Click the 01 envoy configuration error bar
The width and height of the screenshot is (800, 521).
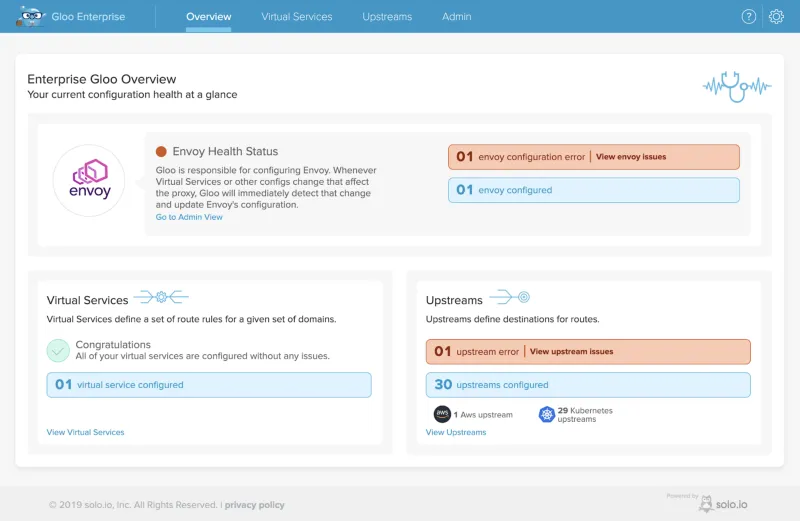593,157
